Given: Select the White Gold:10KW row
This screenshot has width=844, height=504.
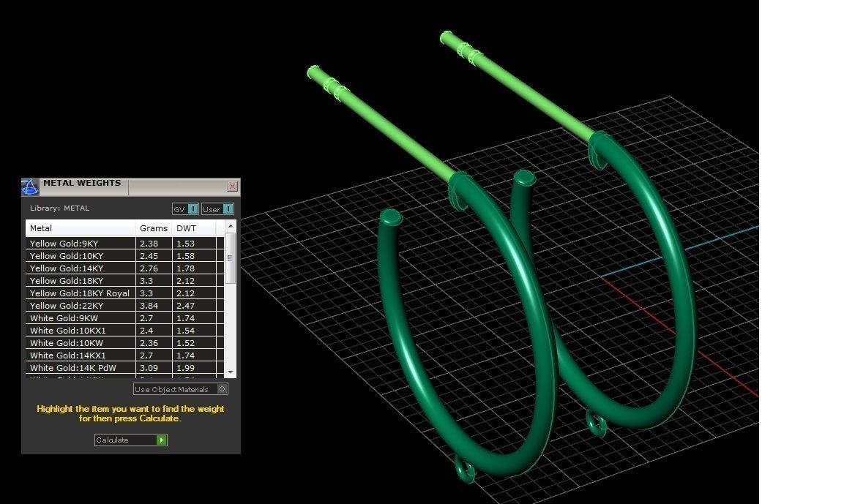Looking at the screenshot, I should click(124, 342).
